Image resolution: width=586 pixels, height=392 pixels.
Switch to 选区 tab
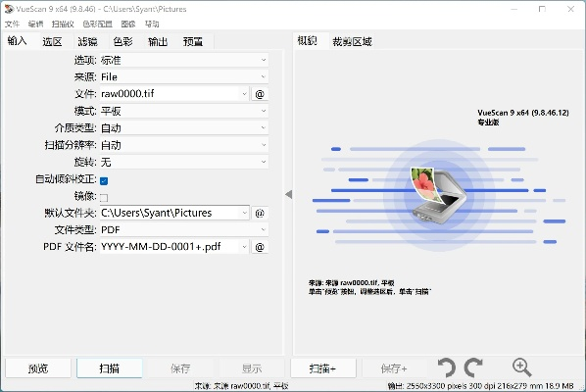[52, 41]
